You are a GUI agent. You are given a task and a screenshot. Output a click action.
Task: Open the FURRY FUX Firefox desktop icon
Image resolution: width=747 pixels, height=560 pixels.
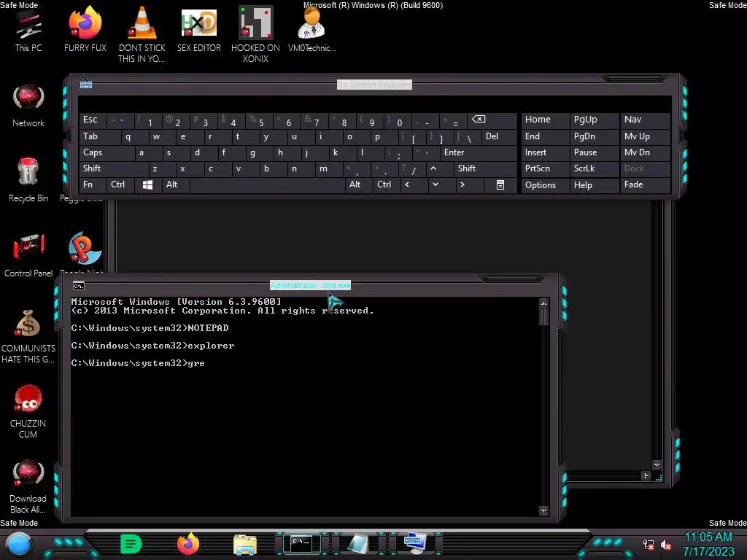click(x=85, y=29)
